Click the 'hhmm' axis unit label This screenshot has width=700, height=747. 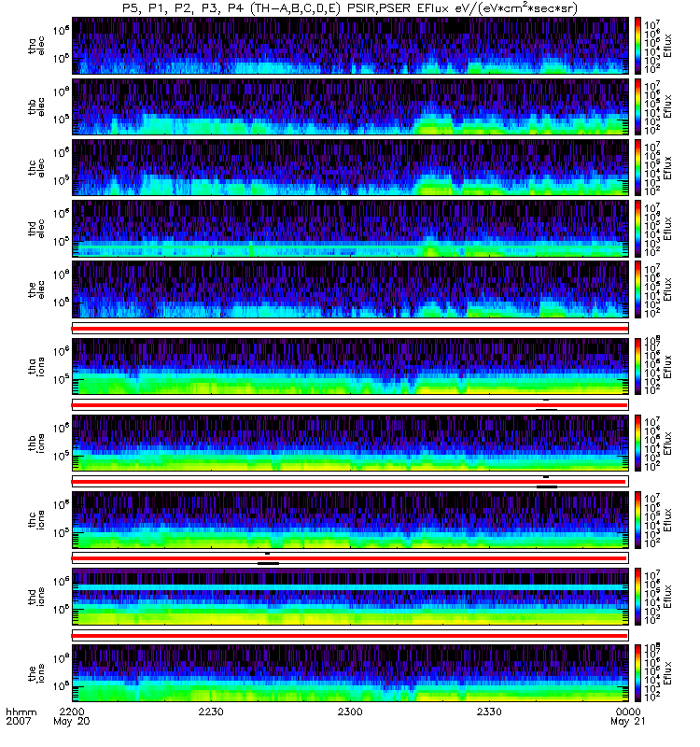21,712
